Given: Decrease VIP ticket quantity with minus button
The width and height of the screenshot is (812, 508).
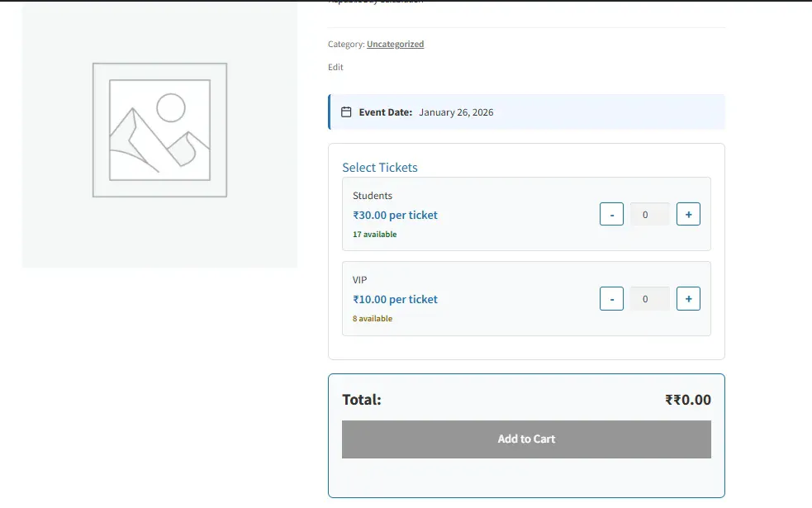Looking at the screenshot, I should [611, 298].
